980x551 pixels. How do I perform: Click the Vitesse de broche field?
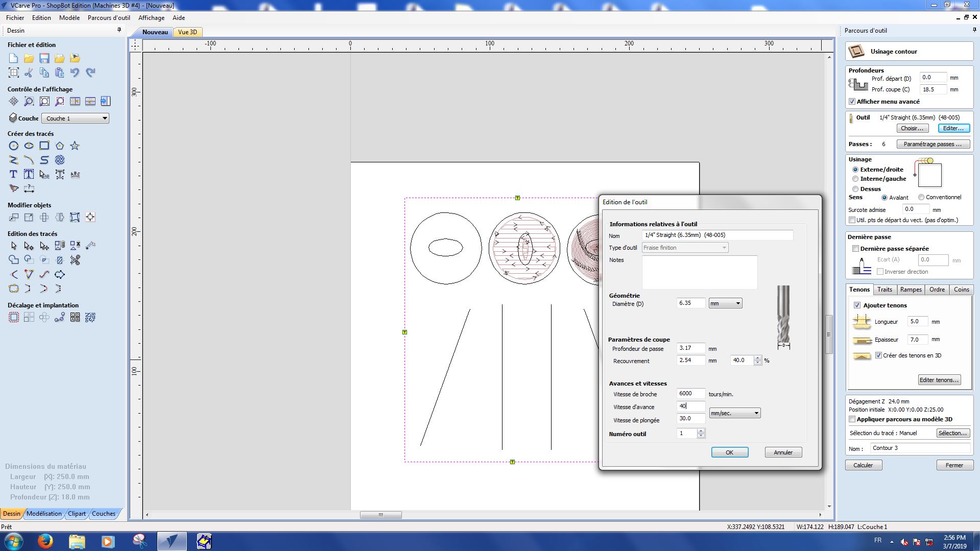[x=691, y=393]
